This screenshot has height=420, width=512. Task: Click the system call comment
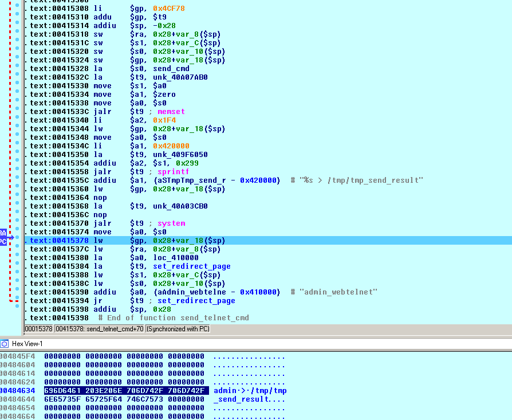pos(171,223)
